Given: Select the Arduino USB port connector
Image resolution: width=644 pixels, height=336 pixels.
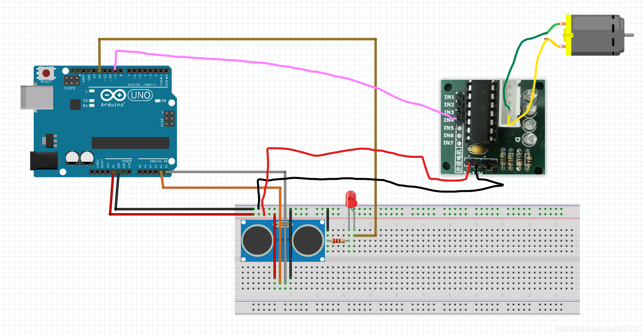Looking at the screenshot, I should tap(37, 97).
